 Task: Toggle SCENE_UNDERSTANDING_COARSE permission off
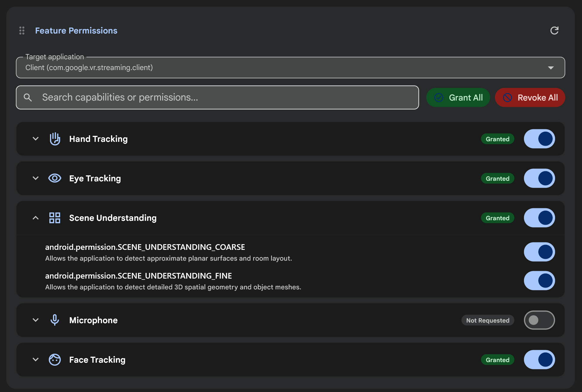pyautogui.click(x=539, y=252)
